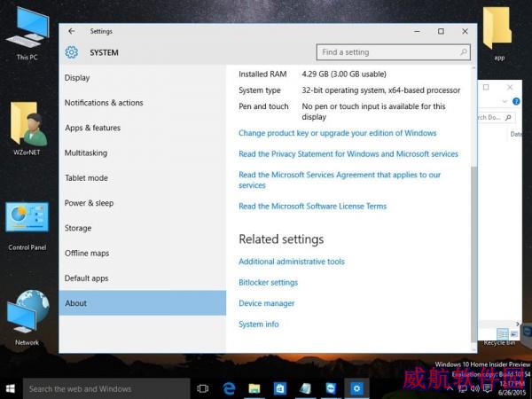This screenshot has height=399, width=532.
Task: Select Power & sleep
Action: pos(143,203)
